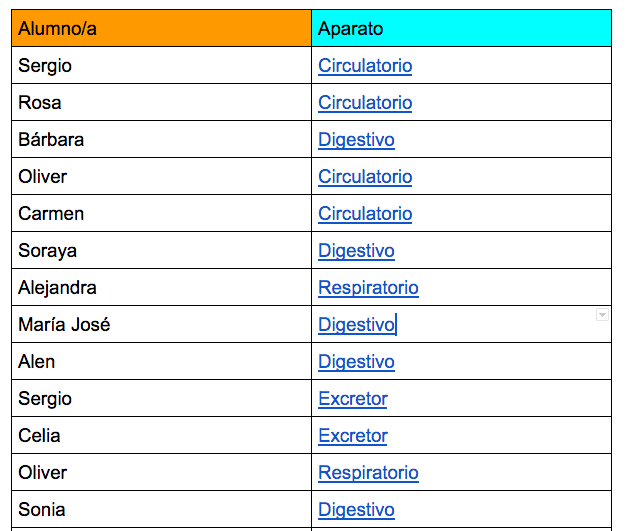The image size is (627, 531).
Task: Select the orange Alumno/a header cell
Action: pyautogui.click(x=161, y=29)
